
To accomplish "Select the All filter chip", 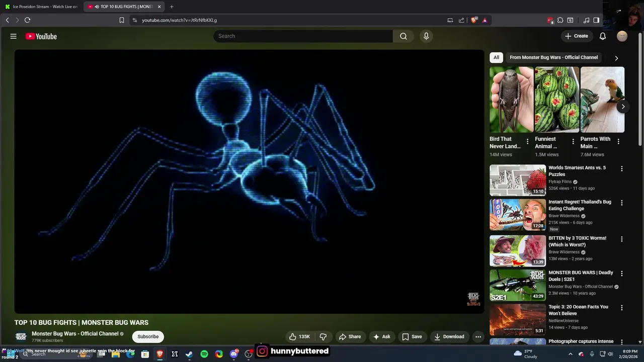I will click(496, 57).
